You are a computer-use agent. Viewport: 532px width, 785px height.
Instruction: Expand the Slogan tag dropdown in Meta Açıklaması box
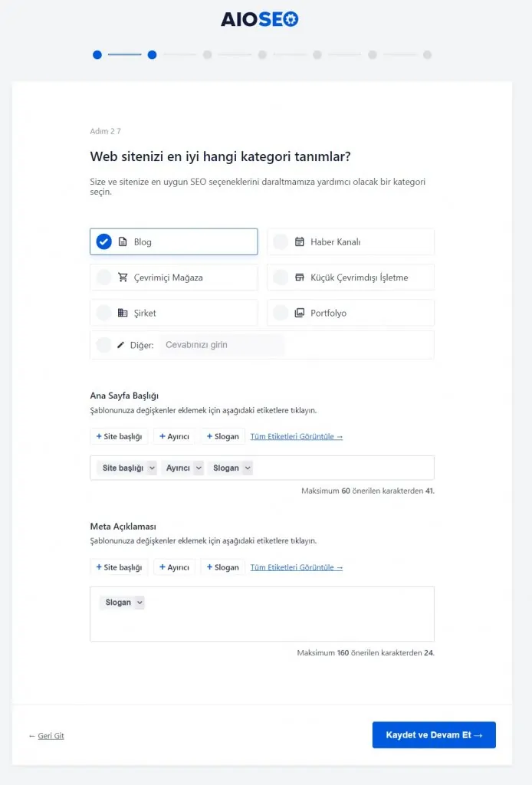(x=139, y=603)
